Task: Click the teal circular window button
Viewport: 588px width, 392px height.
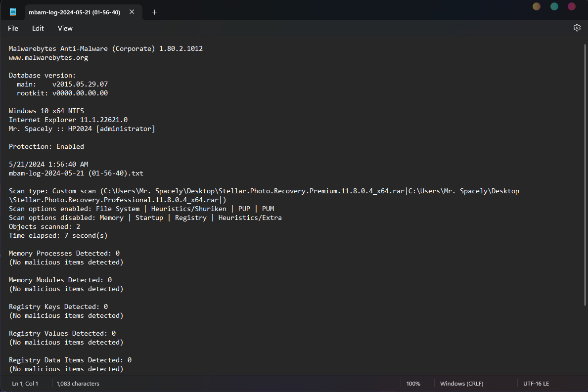Action: [554, 6]
